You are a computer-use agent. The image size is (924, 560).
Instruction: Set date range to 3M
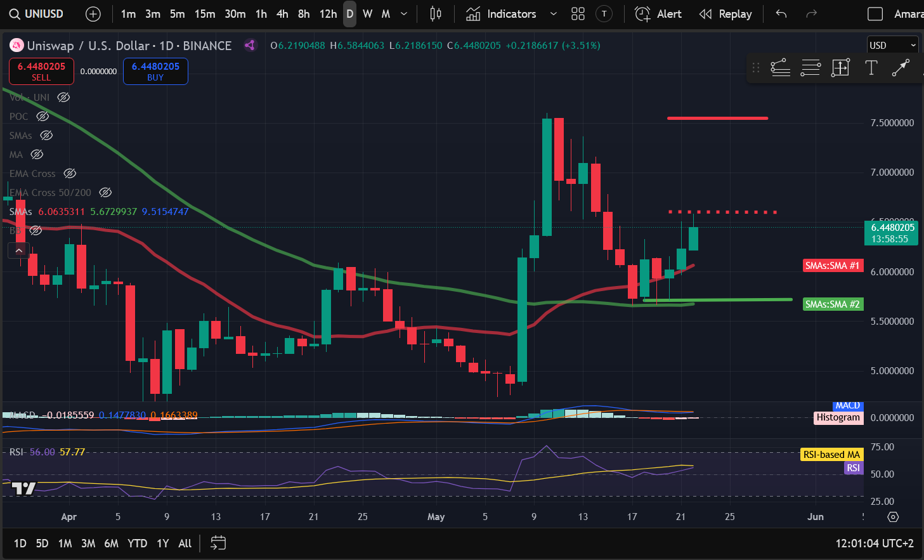pyautogui.click(x=88, y=543)
